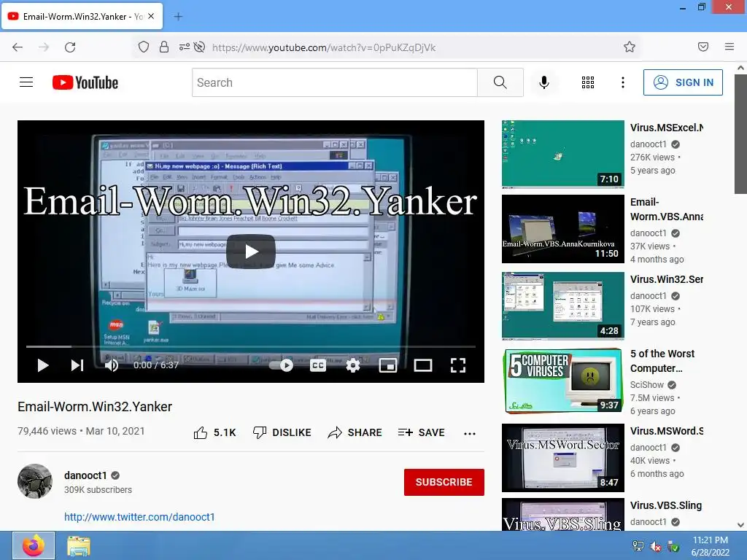This screenshot has height=560, width=747.
Task: Click into the YouTube search field
Action: 335,82
